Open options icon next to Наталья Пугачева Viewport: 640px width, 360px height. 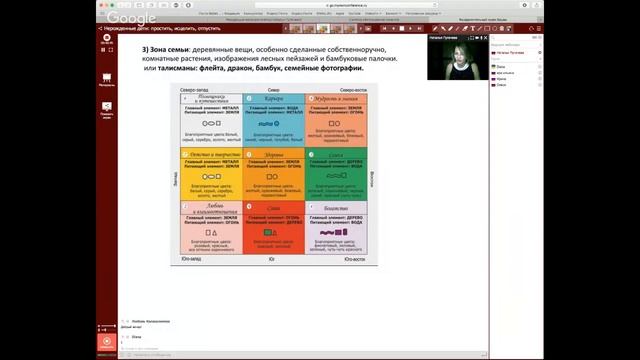(540, 53)
